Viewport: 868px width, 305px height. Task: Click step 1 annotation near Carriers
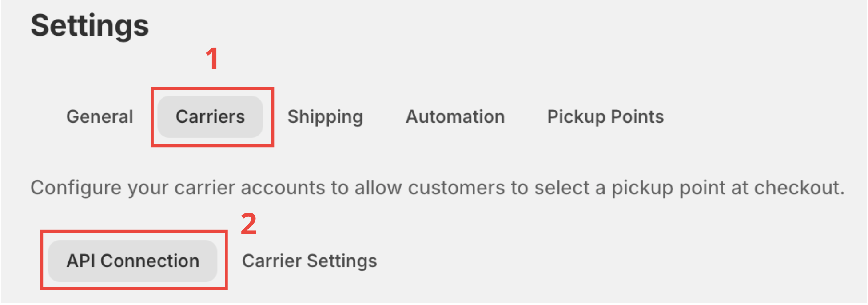[x=213, y=58]
